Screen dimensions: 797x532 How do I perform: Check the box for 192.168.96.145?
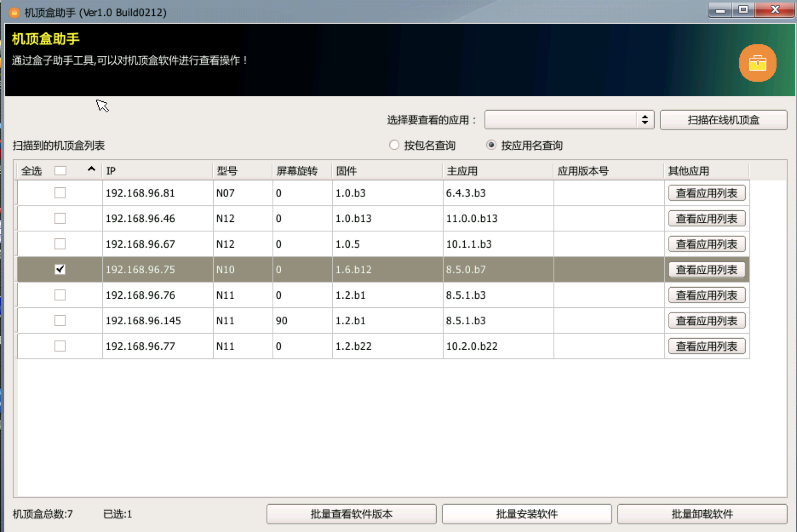(x=60, y=320)
